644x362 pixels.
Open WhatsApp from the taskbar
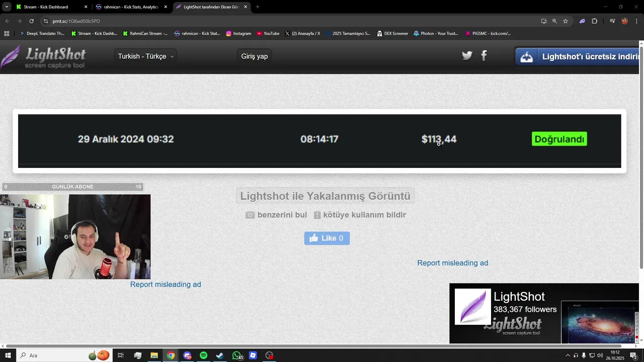click(236, 355)
